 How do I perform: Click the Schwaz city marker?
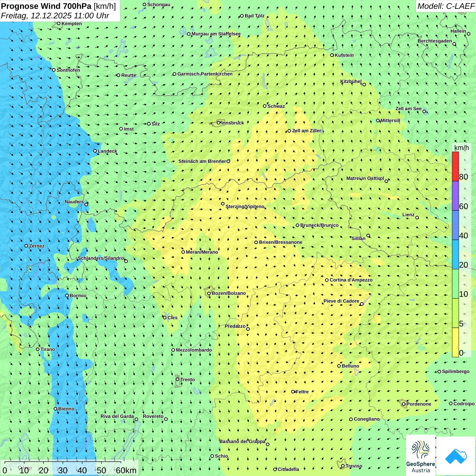pyautogui.click(x=265, y=106)
